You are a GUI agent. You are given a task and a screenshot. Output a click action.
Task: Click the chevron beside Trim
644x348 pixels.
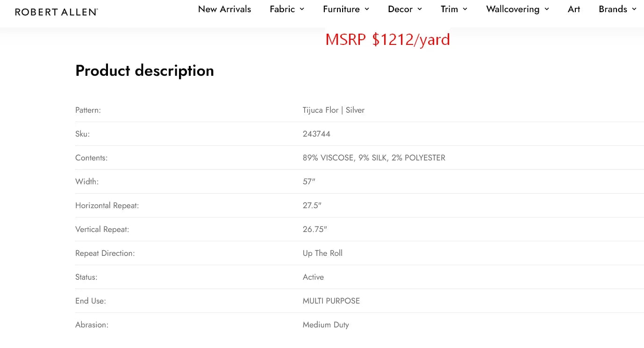(x=465, y=9)
